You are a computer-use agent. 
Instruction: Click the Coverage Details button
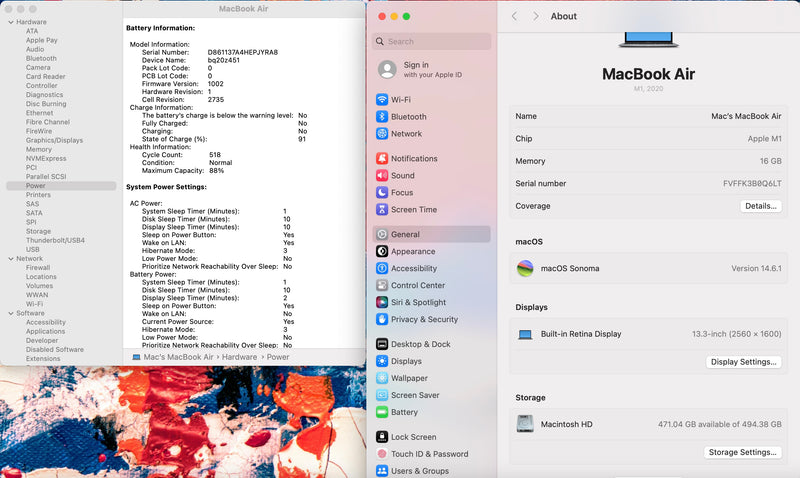761,206
